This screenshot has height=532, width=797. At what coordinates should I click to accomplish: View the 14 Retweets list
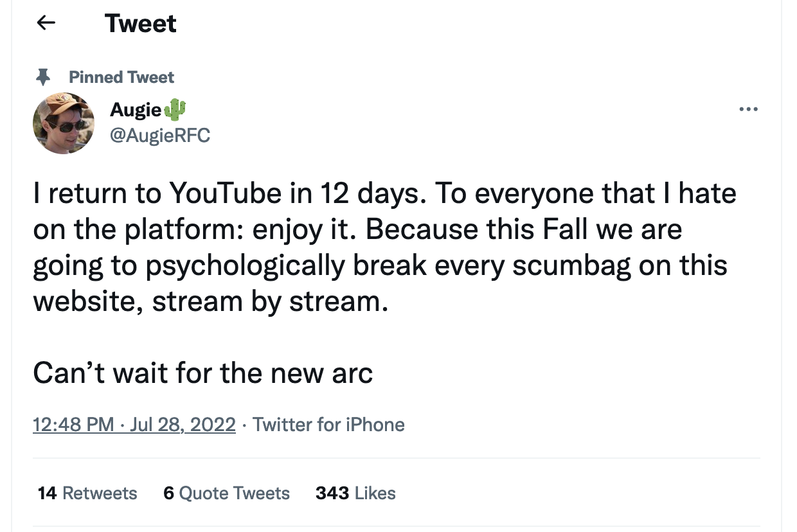point(87,493)
